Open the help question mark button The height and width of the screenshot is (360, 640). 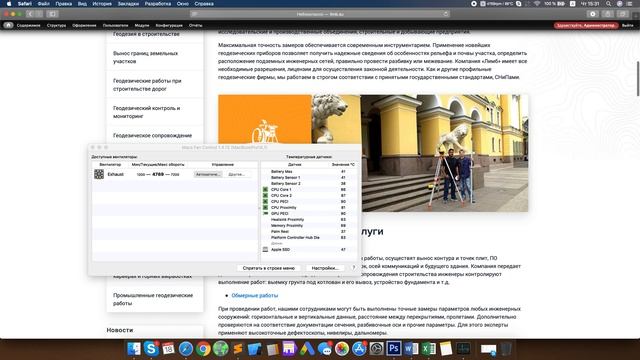point(354,268)
